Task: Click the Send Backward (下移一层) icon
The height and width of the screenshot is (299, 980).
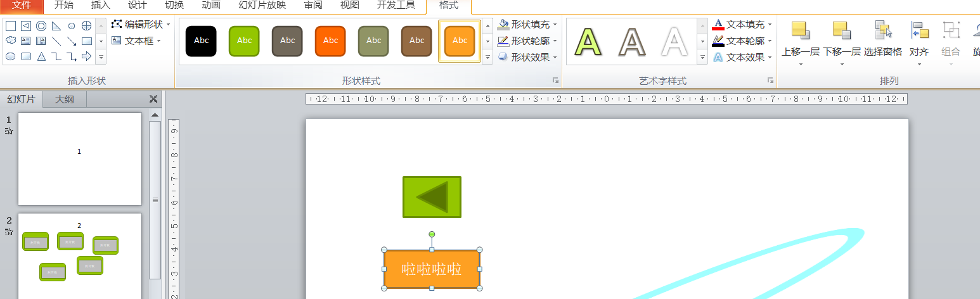Action: pyautogui.click(x=841, y=30)
